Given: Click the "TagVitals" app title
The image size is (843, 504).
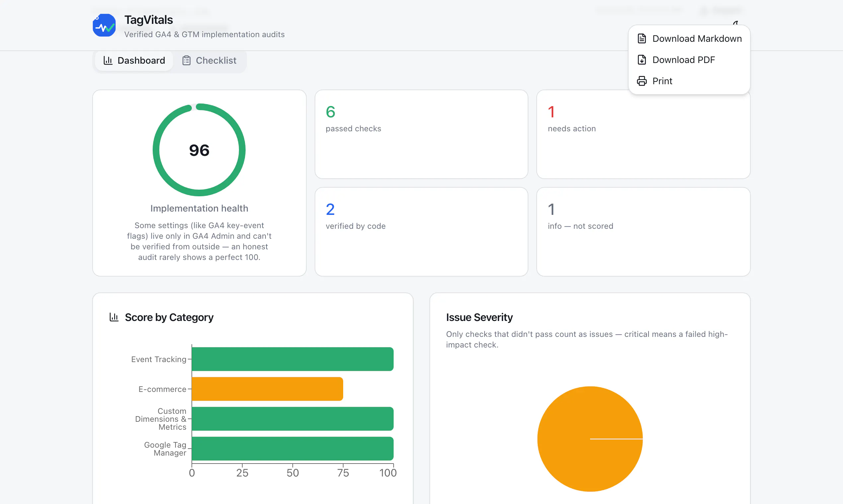Looking at the screenshot, I should (149, 20).
